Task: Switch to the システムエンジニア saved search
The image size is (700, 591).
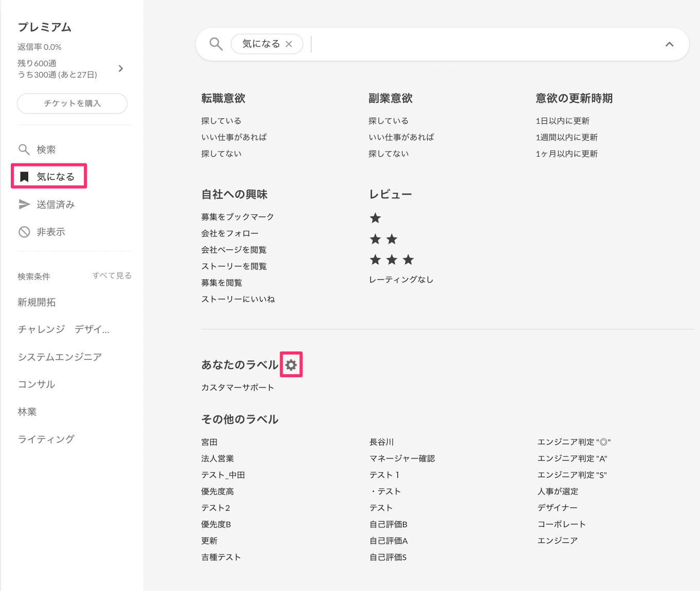Action: (60, 356)
